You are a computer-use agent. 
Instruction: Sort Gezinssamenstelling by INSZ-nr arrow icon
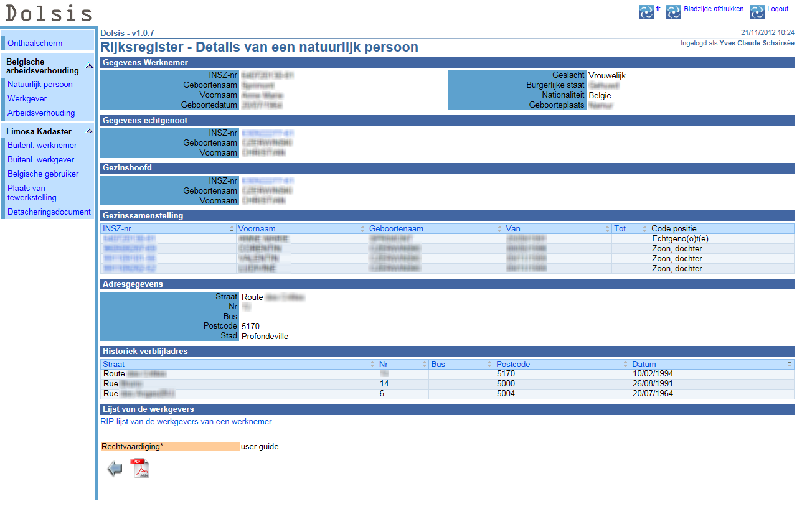[x=232, y=229]
